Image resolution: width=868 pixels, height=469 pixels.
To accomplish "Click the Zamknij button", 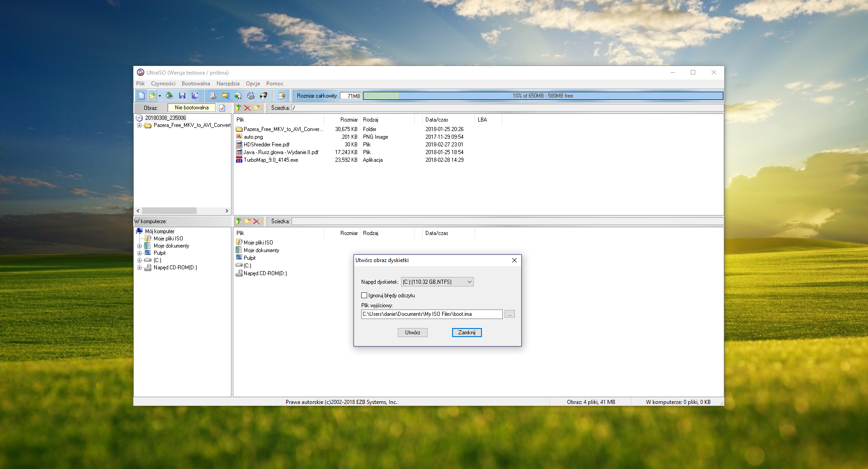I will point(467,333).
